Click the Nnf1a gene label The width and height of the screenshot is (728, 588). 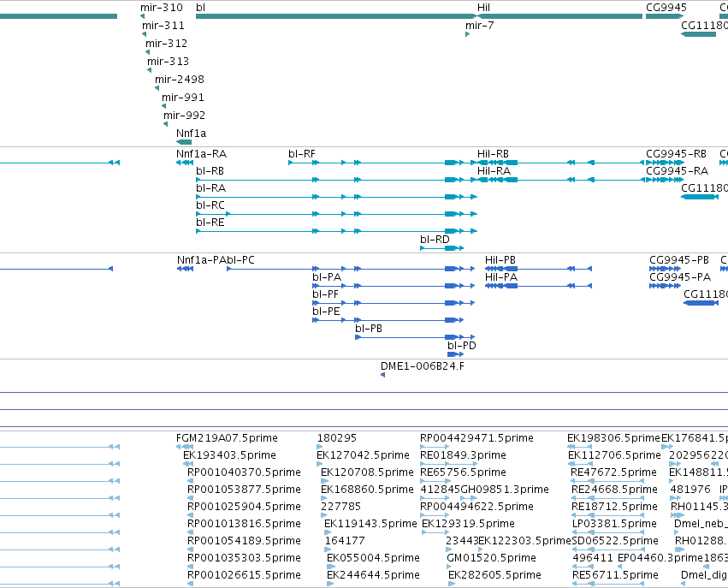click(x=192, y=134)
